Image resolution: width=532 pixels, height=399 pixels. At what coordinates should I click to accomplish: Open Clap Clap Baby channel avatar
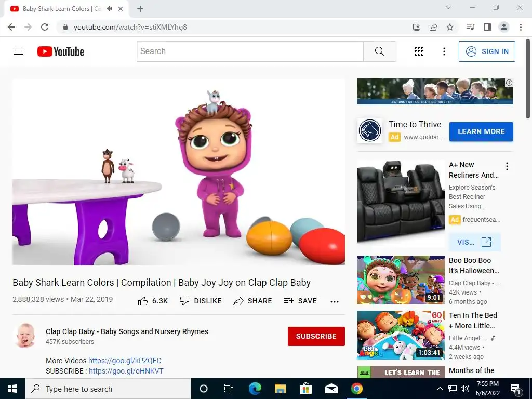click(x=26, y=336)
